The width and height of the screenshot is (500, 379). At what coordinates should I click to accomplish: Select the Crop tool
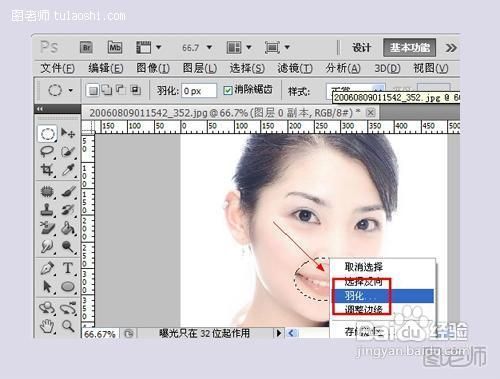click(x=47, y=170)
